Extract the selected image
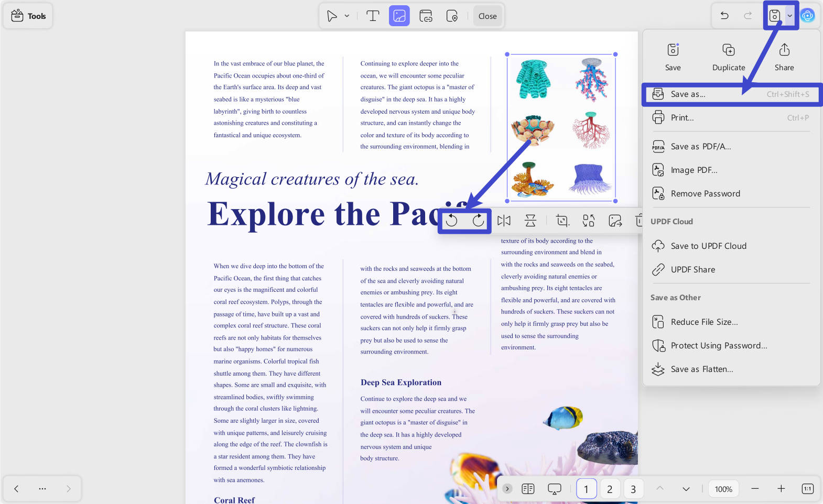 click(615, 221)
